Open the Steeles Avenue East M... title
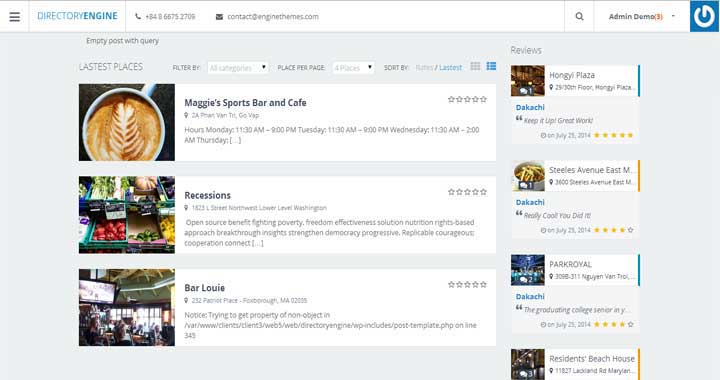Image resolution: width=720 pixels, height=380 pixels. [591, 170]
